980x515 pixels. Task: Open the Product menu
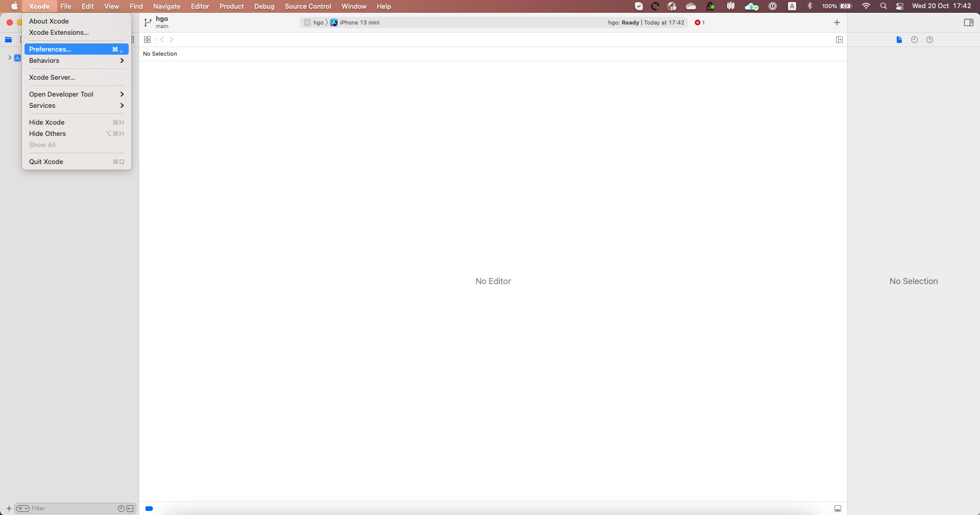[x=231, y=6]
